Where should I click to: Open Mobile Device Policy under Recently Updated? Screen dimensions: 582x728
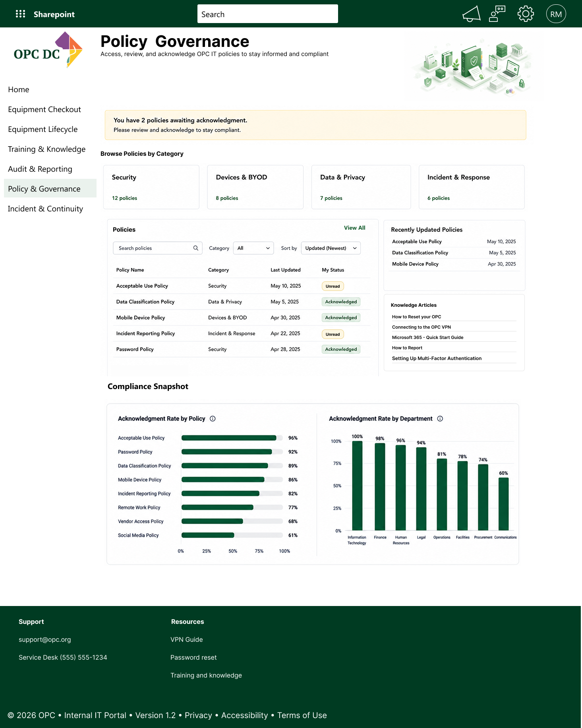[415, 264]
